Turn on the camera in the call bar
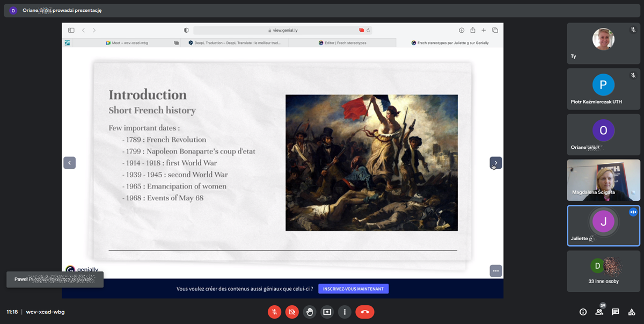 (292, 312)
